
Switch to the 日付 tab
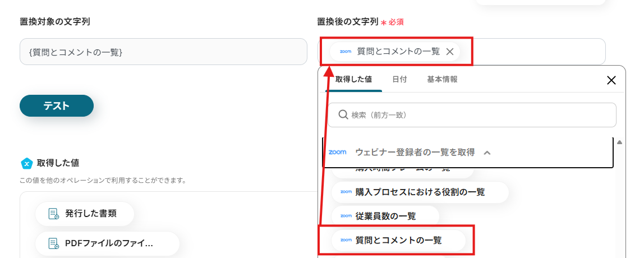click(x=399, y=80)
